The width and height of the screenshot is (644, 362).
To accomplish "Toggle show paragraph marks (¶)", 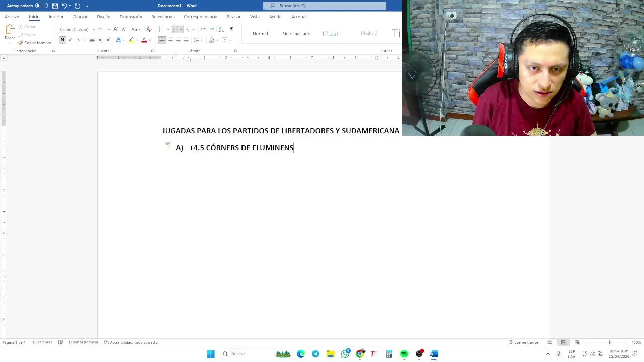I will (231, 29).
